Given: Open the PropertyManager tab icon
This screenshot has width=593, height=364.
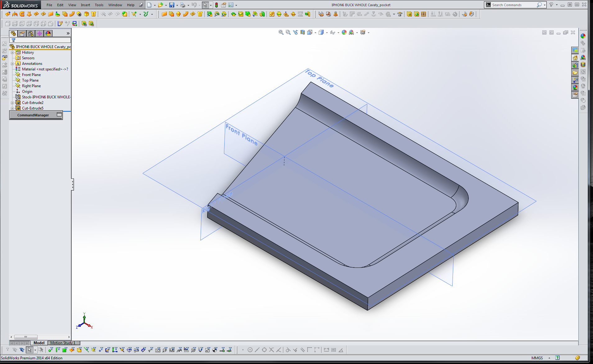Looking at the screenshot, I should (22, 34).
